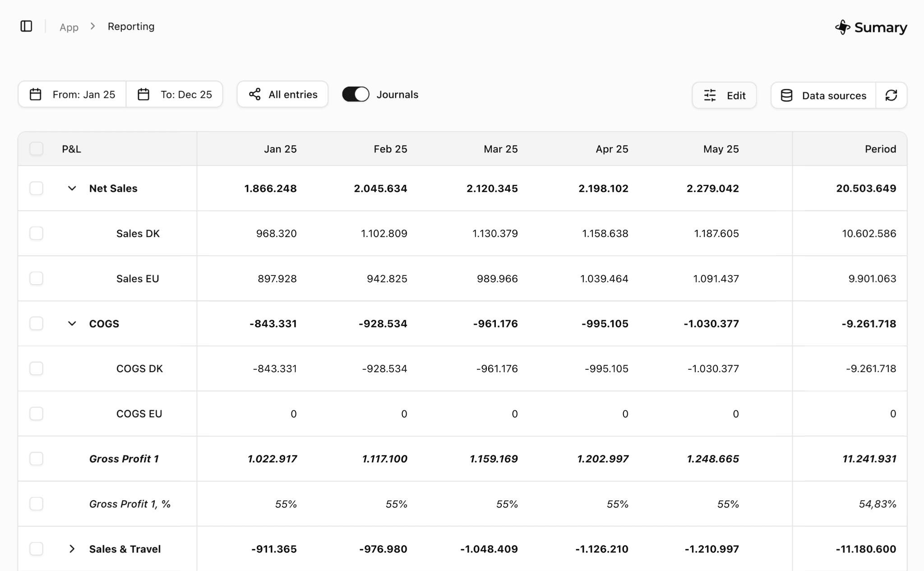Click the share icon beside All entries
924x571 pixels.
click(x=255, y=94)
